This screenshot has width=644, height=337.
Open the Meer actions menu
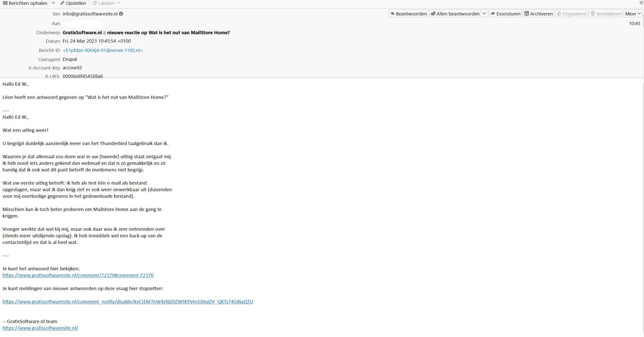click(x=633, y=14)
